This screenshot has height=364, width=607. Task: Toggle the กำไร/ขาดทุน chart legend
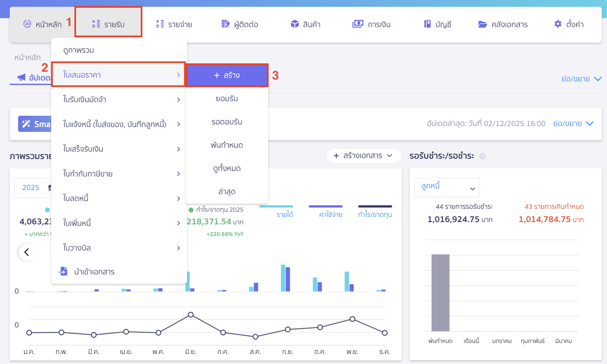pyautogui.click(x=375, y=214)
